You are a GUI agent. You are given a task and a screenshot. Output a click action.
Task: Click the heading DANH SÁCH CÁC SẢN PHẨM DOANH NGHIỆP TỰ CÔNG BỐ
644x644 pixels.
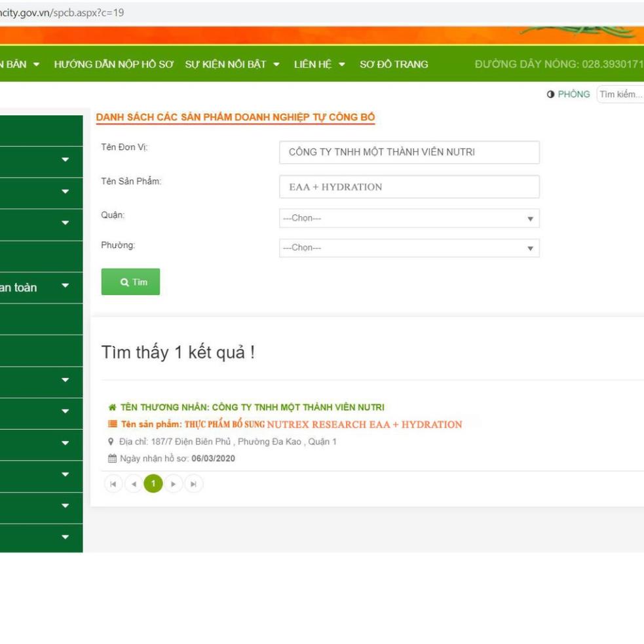235,117
